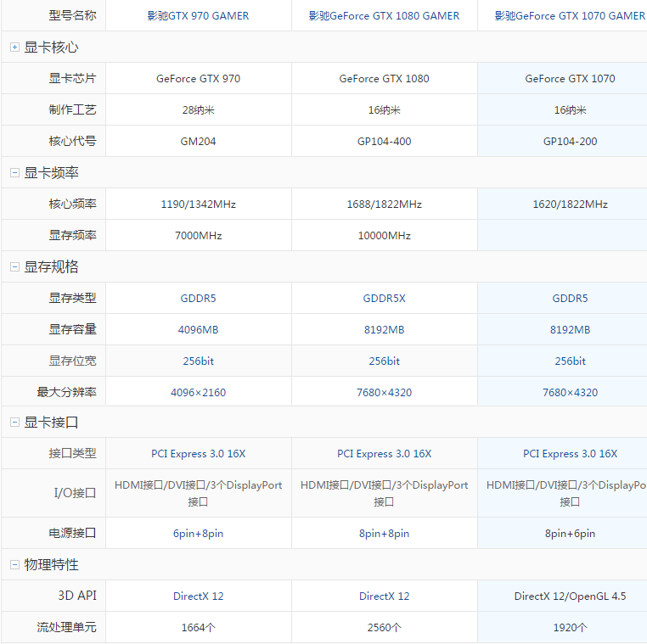Collapse the 显卡频率 section
This screenshot has width=647, height=644.
(14, 173)
